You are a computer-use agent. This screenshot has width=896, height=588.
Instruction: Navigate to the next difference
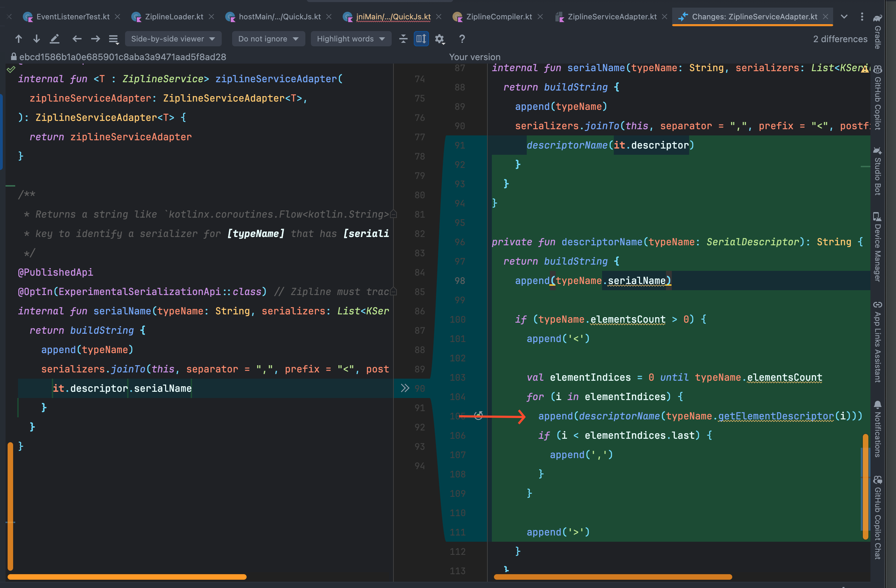[x=37, y=38]
